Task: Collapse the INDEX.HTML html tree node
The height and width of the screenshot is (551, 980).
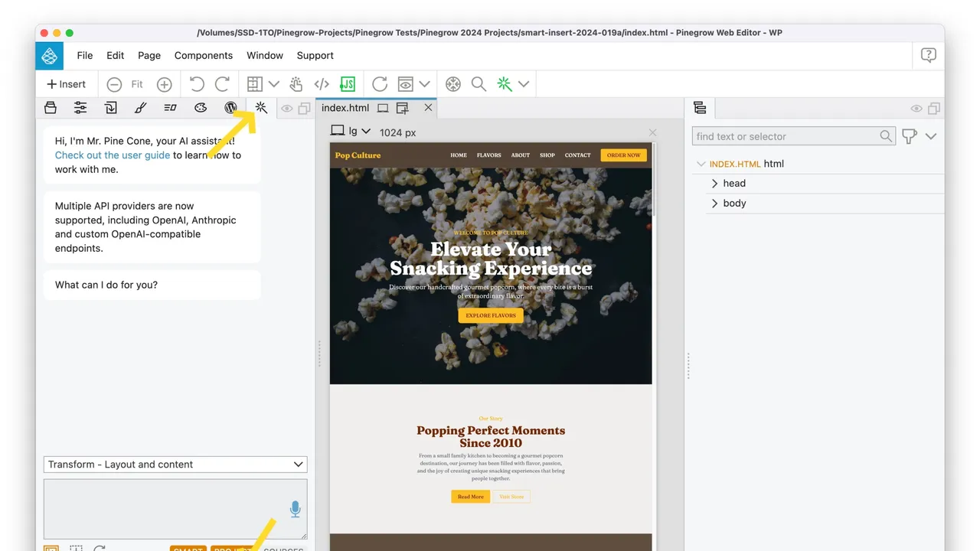Action: pyautogui.click(x=701, y=164)
